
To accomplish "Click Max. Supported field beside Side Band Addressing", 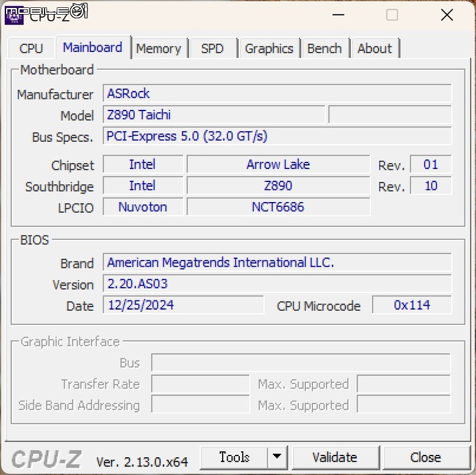I will 404,404.
